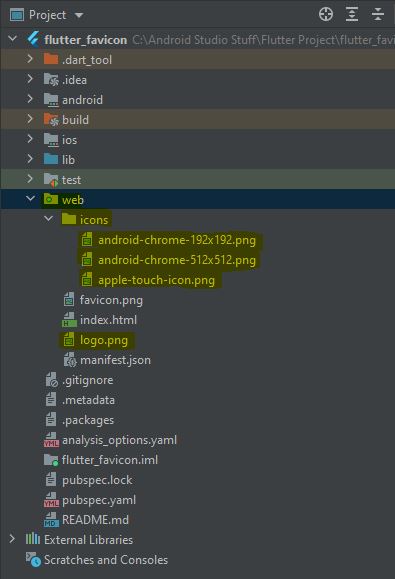Collapse the web folder chevron

[30, 199]
